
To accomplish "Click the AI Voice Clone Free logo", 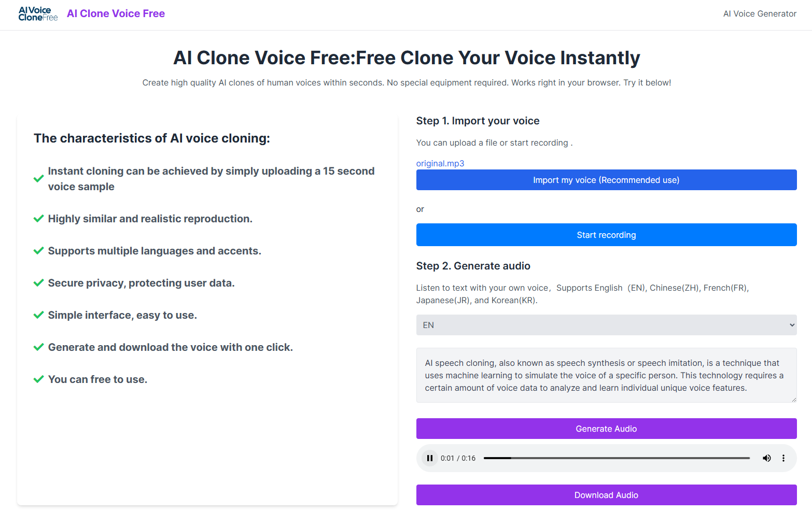I will tap(37, 13).
